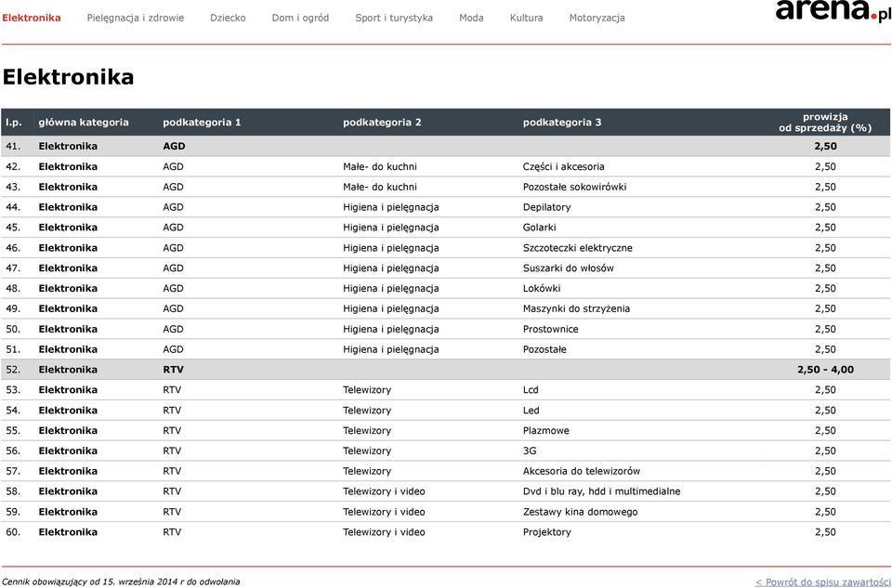
Task: Select the bold RTV group row 52
Action: (x=445, y=370)
